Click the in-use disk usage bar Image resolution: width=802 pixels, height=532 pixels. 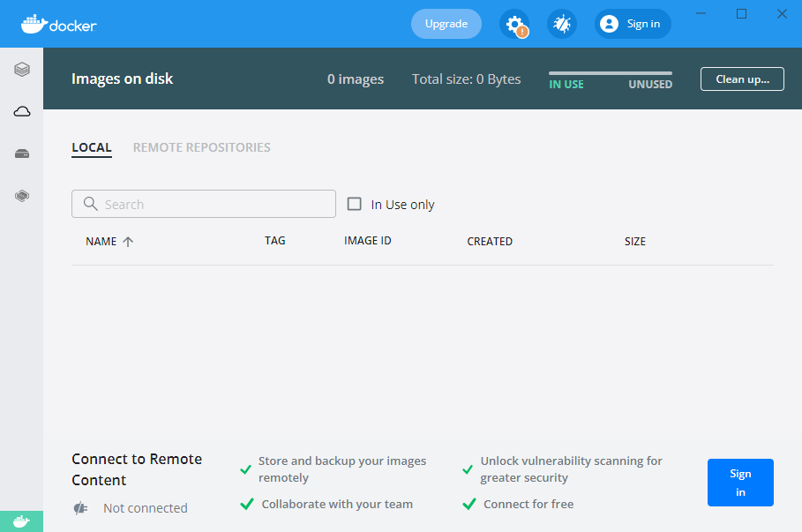pyautogui.click(x=611, y=73)
